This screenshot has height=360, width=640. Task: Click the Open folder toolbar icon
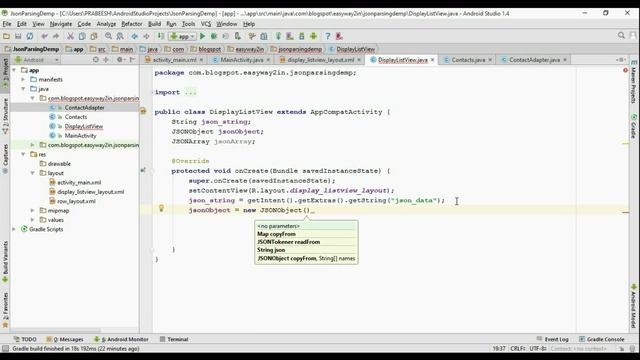click(x=6, y=36)
